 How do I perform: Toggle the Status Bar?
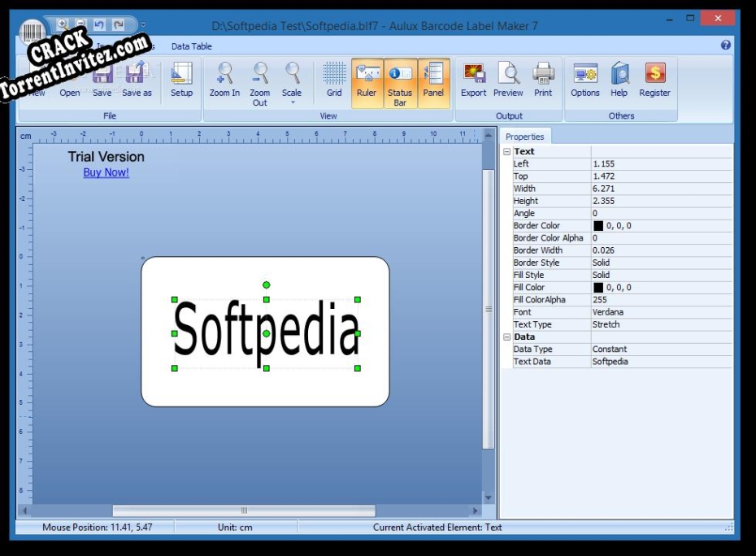[400, 81]
